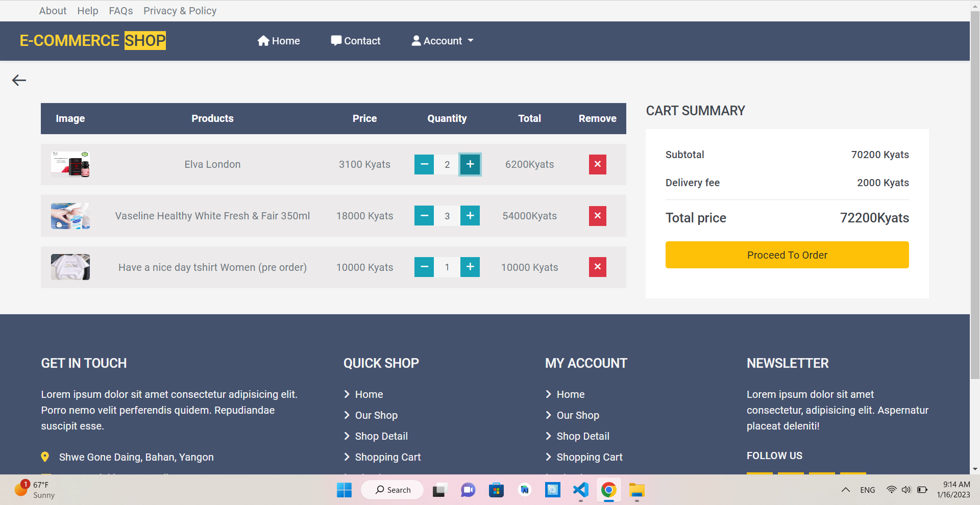Click the E-COMMERCE SHOP logo
This screenshot has width=980, height=505.
click(92, 41)
